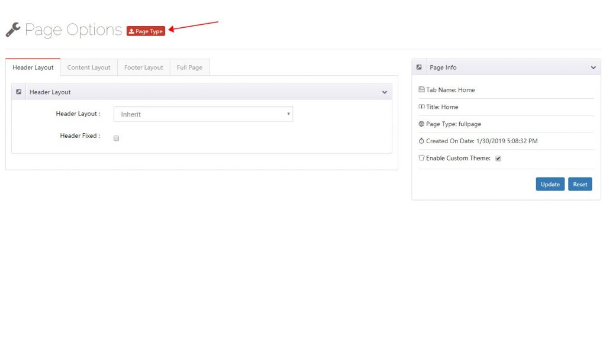Collapse the Page Info panel chevron
The height and width of the screenshot is (364, 606).
click(593, 67)
